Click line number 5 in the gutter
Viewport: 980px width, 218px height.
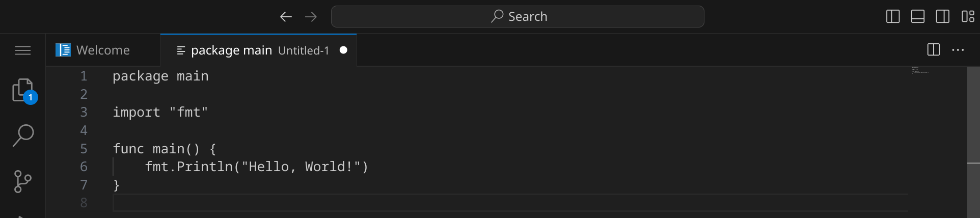(x=84, y=149)
